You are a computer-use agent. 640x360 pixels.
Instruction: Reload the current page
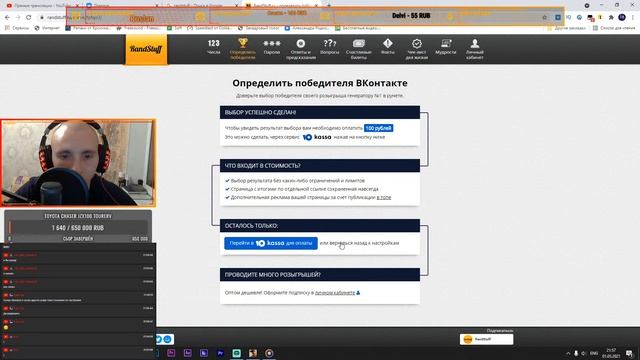[x=29, y=18]
